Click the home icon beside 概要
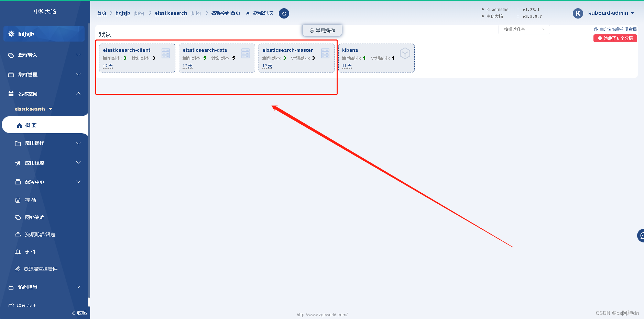The height and width of the screenshot is (319, 644). point(20,126)
